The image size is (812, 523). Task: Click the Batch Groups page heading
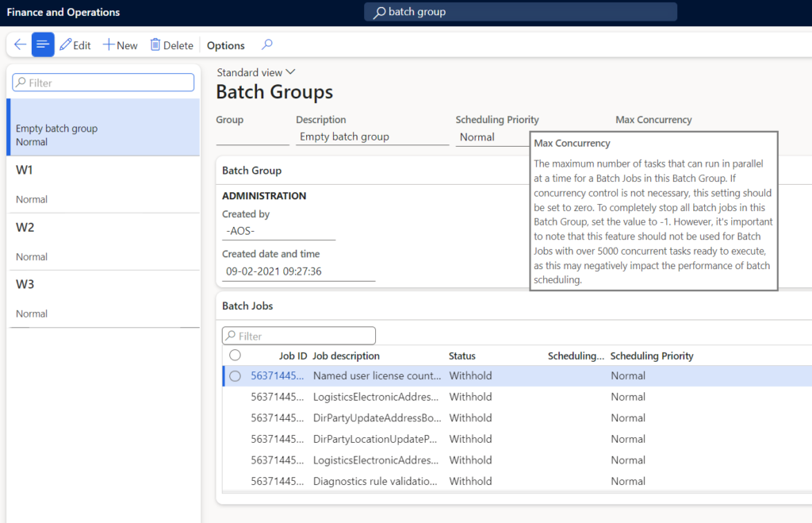click(x=274, y=92)
